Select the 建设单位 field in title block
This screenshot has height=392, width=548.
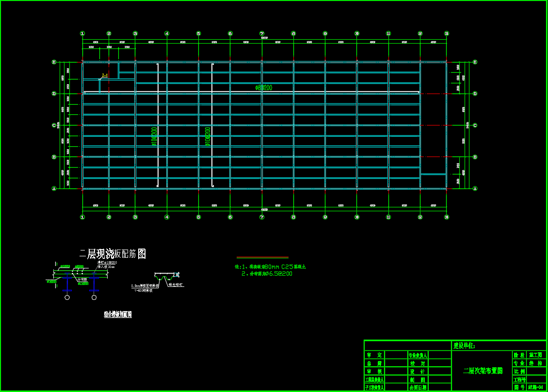[x=465, y=345]
